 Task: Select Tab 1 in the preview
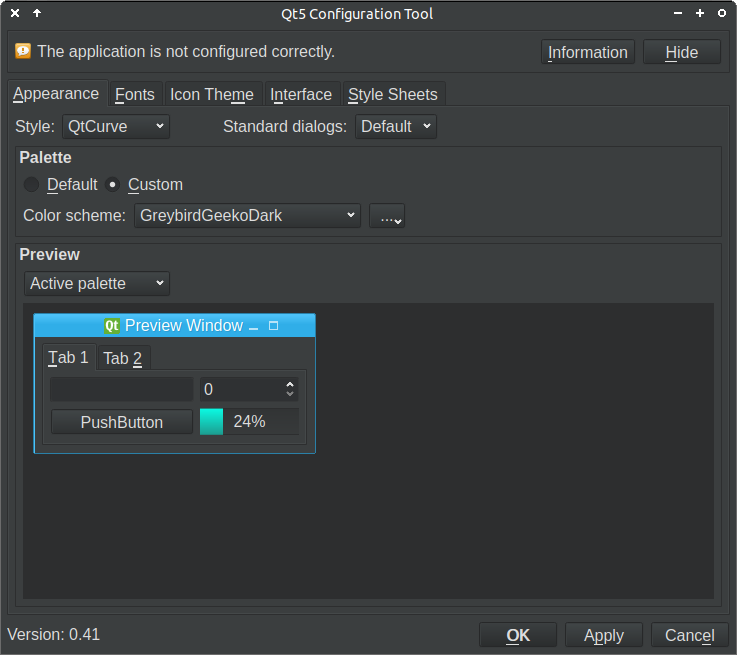(69, 358)
